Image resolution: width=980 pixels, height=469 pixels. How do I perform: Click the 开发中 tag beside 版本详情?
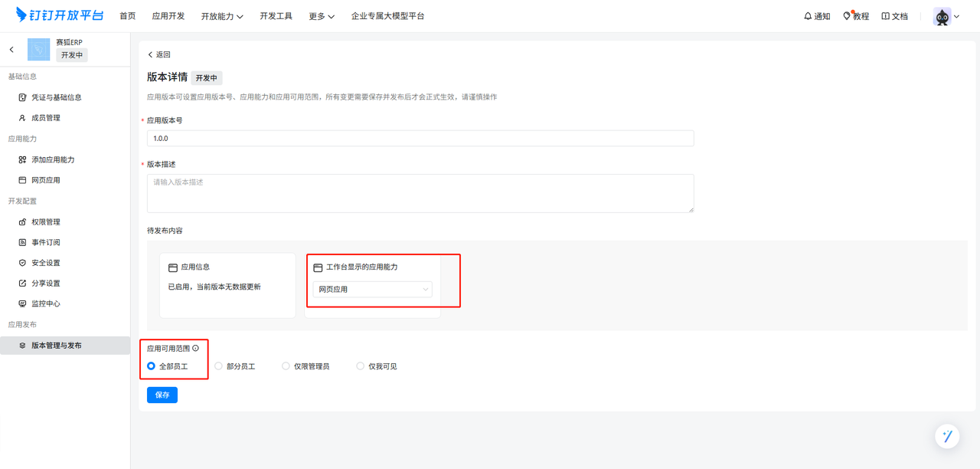click(x=207, y=77)
